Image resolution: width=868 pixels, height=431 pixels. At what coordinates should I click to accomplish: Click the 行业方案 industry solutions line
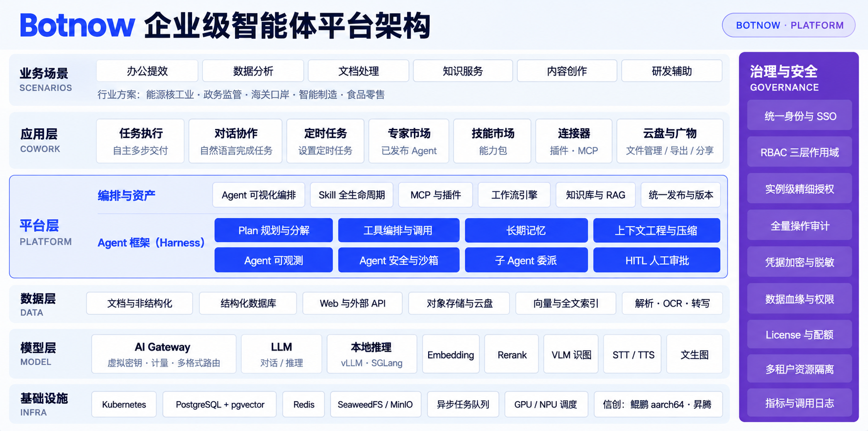[241, 94]
